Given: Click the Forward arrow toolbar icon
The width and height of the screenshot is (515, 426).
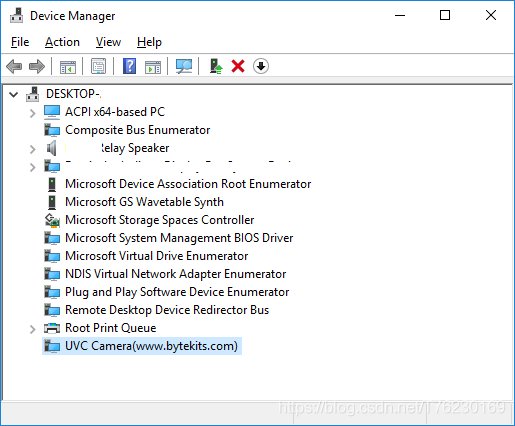Looking at the screenshot, I should coord(37,66).
